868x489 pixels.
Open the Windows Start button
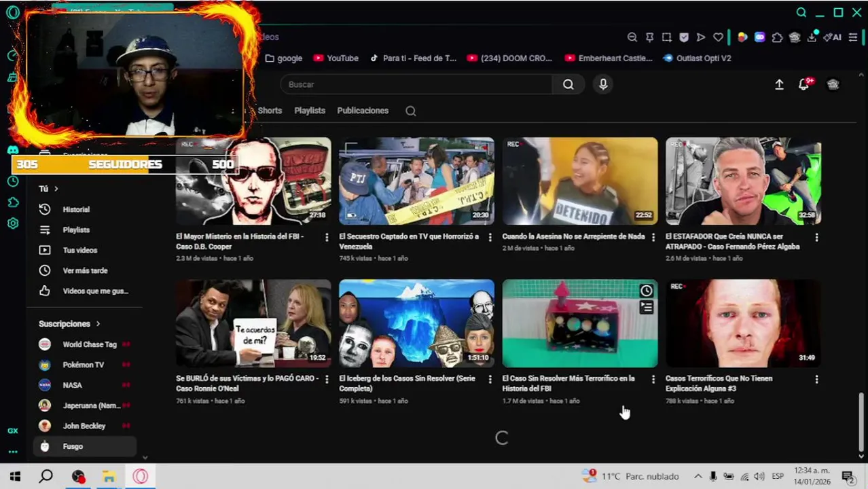[15, 476]
